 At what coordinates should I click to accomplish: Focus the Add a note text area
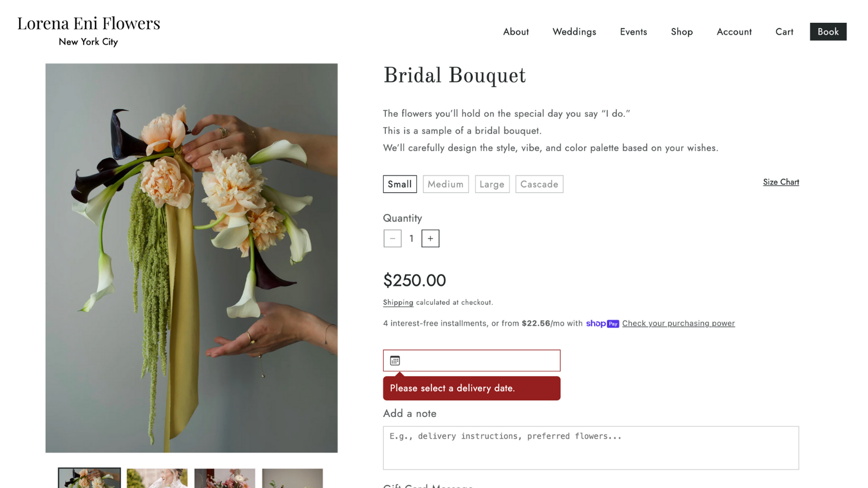(x=591, y=448)
